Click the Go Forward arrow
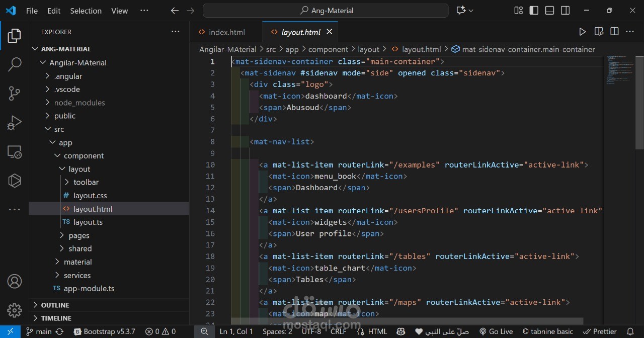The height and width of the screenshot is (338, 644). 191,11
